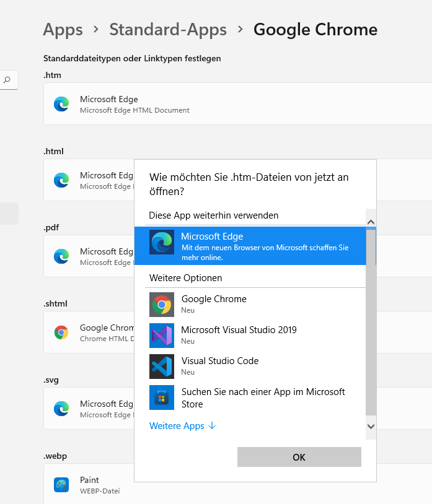The width and height of the screenshot is (432, 504).
Task: Confirm selection with OK button
Action: point(299,457)
